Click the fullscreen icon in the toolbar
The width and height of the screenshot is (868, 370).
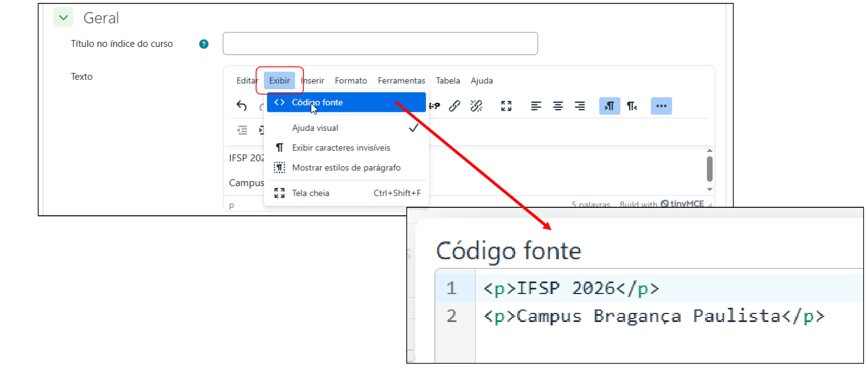tap(506, 106)
